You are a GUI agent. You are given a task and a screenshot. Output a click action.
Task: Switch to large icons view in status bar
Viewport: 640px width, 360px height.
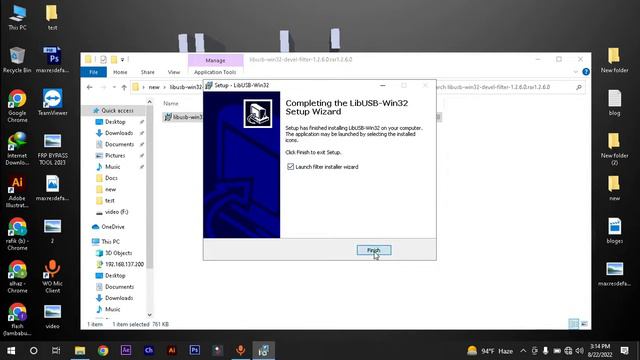tap(584, 324)
